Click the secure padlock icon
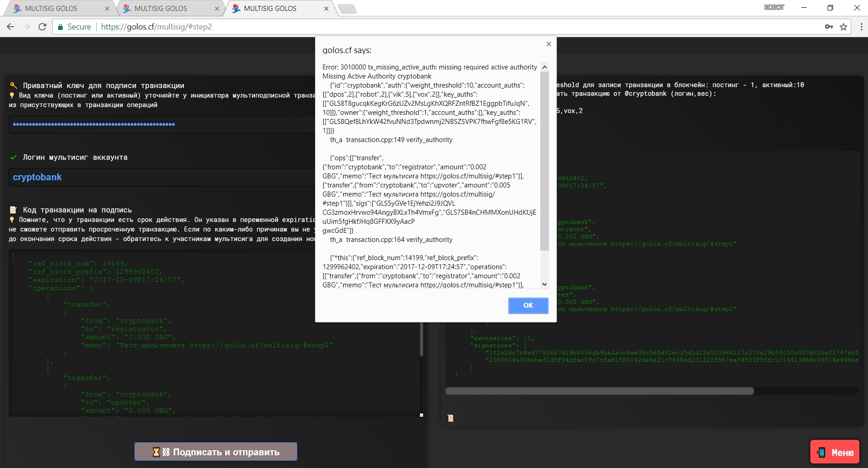Image resolution: width=868 pixels, height=468 pixels. click(x=60, y=27)
